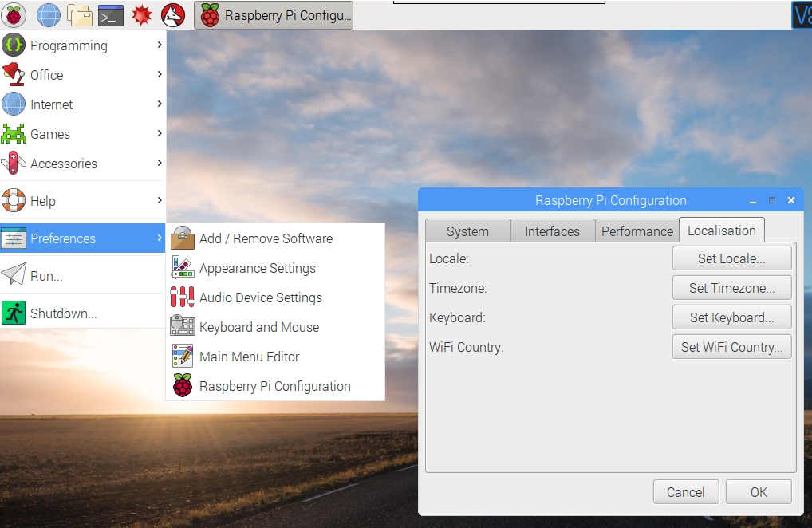This screenshot has width=812, height=528.
Task: Open the Wolfram wolf icon
Action: pos(173,15)
